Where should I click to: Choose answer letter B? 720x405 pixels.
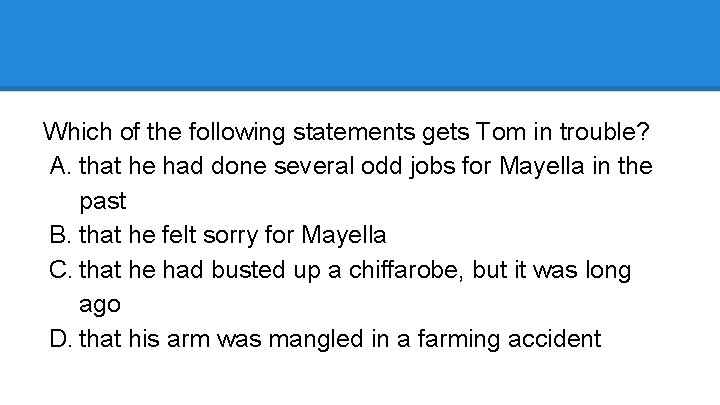[60, 235]
